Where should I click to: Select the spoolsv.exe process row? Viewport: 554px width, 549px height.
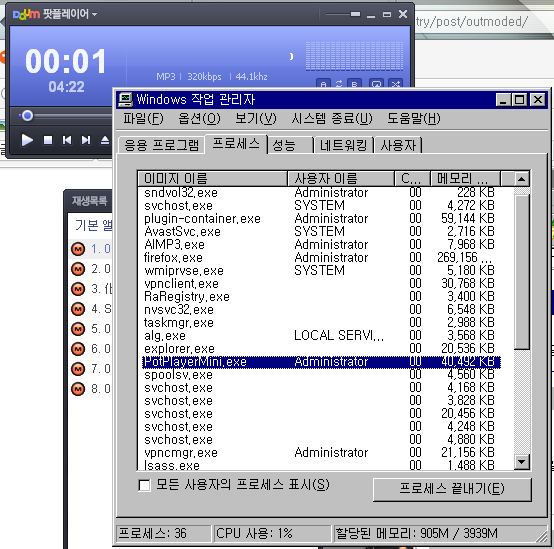321,375
